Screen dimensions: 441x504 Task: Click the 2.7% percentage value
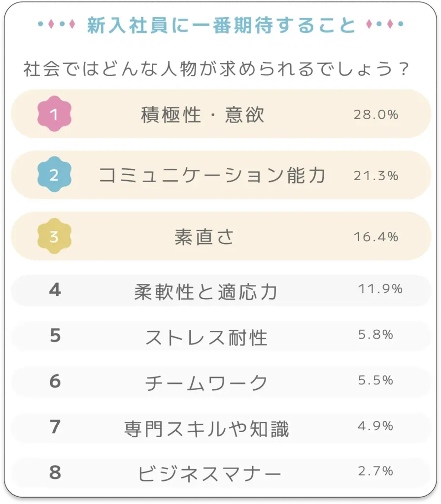click(376, 471)
